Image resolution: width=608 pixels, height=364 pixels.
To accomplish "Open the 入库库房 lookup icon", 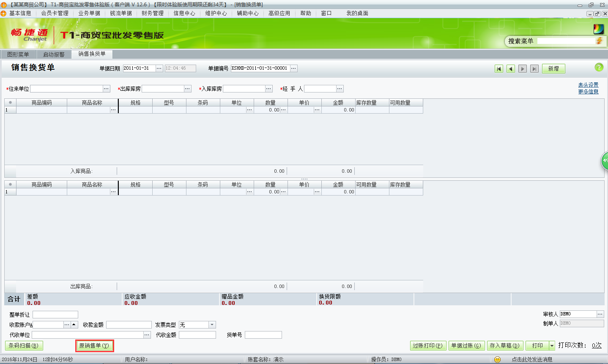I will pos(268,89).
